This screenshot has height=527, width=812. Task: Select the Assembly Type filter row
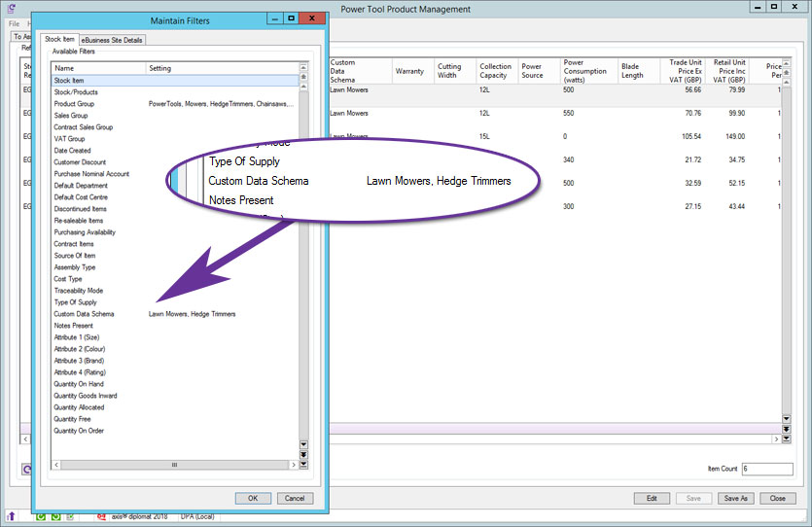click(x=175, y=267)
